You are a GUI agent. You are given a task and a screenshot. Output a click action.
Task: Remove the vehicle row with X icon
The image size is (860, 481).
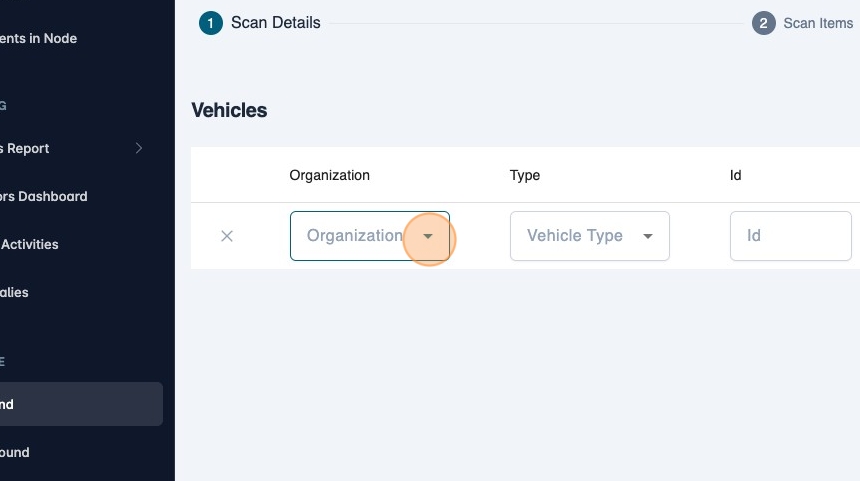(x=227, y=236)
